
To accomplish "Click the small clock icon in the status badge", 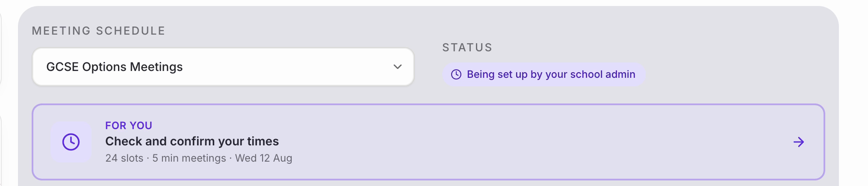I will pyautogui.click(x=456, y=74).
